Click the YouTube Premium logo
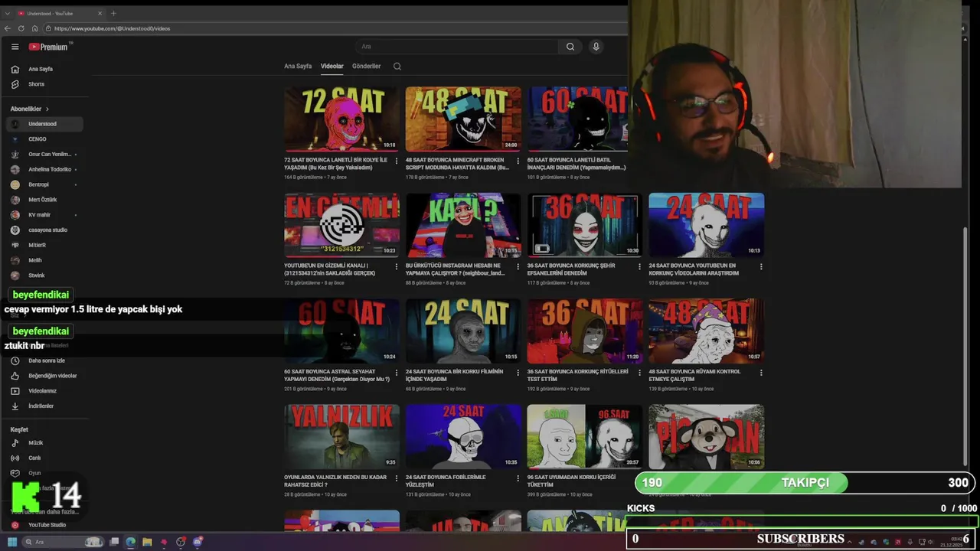The height and width of the screenshot is (551, 980). pos(49,47)
